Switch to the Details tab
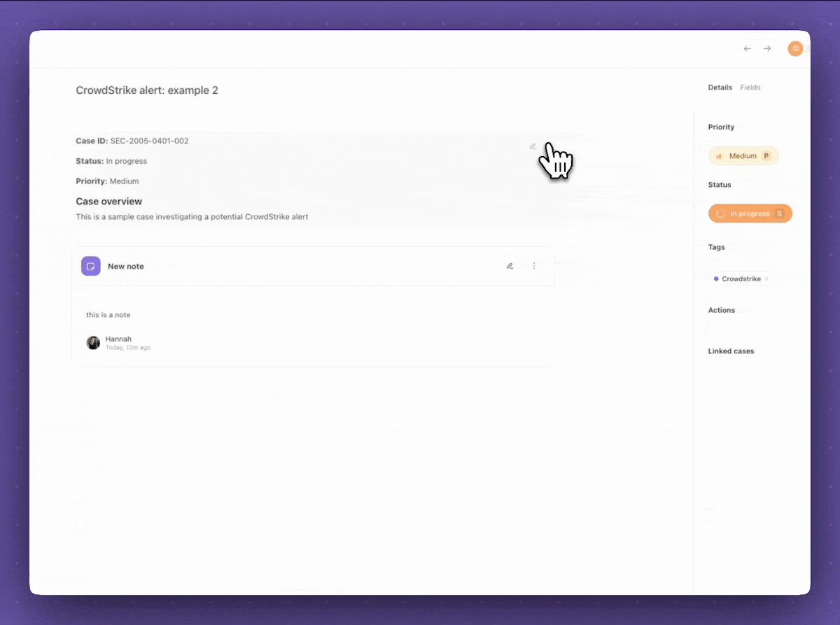Image resolution: width=840 pixels, height=625 pixels. coord(720,87)
